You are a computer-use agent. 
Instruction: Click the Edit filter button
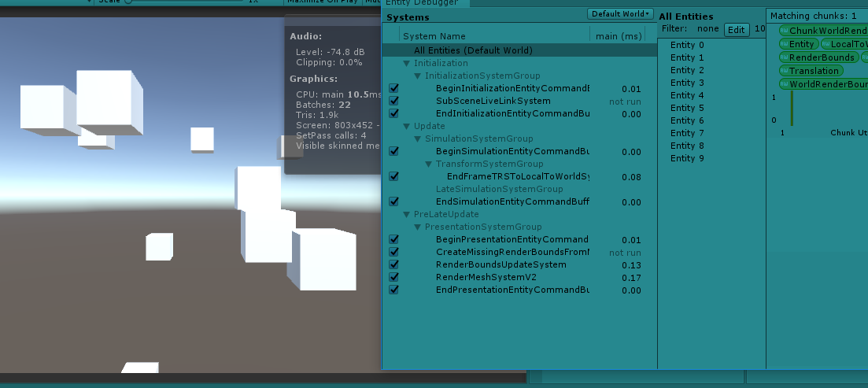737,30
